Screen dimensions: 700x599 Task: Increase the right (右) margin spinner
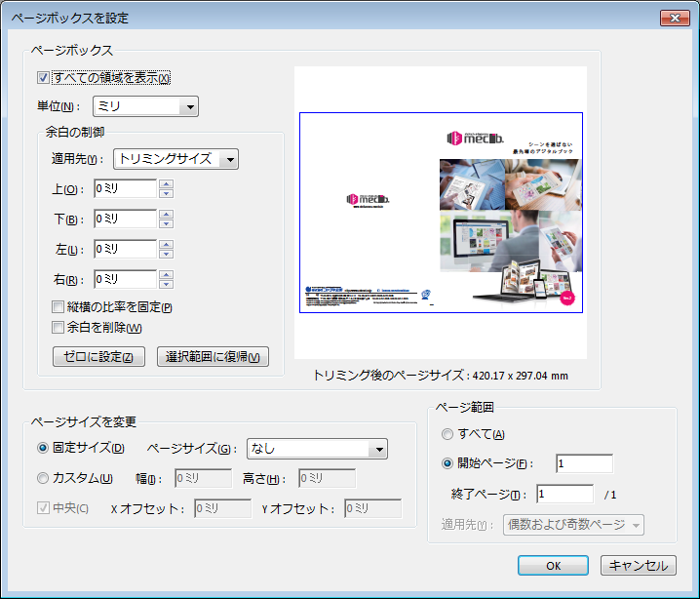pyautogui.click(x=166, y=275)
